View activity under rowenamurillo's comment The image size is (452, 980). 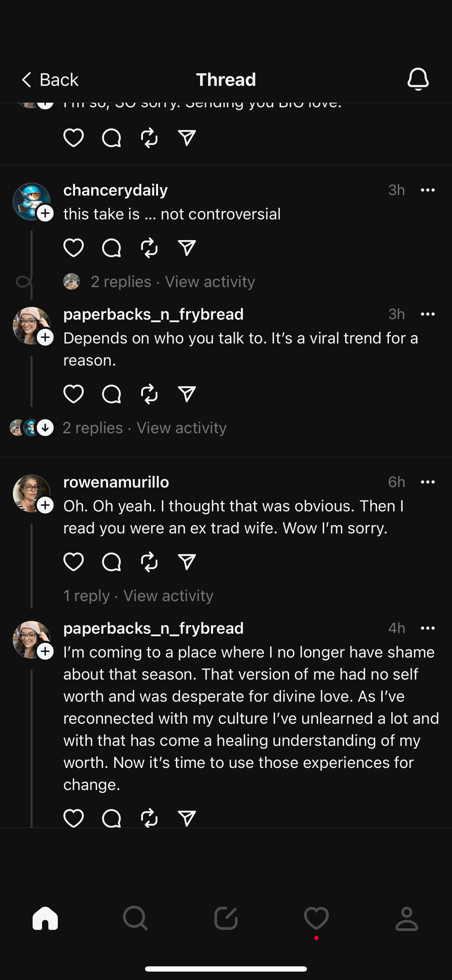(x=168, y=596)
